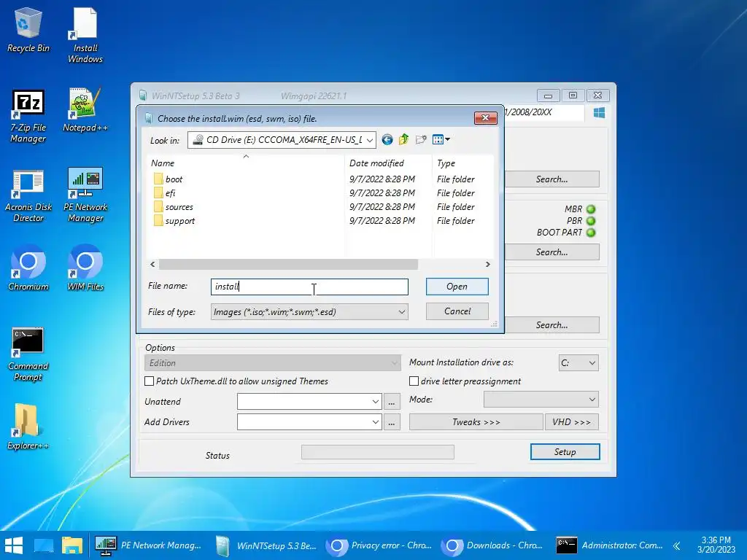
Task: Click the Search button above MBR indicators
Action: pyautogui.click(x=551, y=179)
